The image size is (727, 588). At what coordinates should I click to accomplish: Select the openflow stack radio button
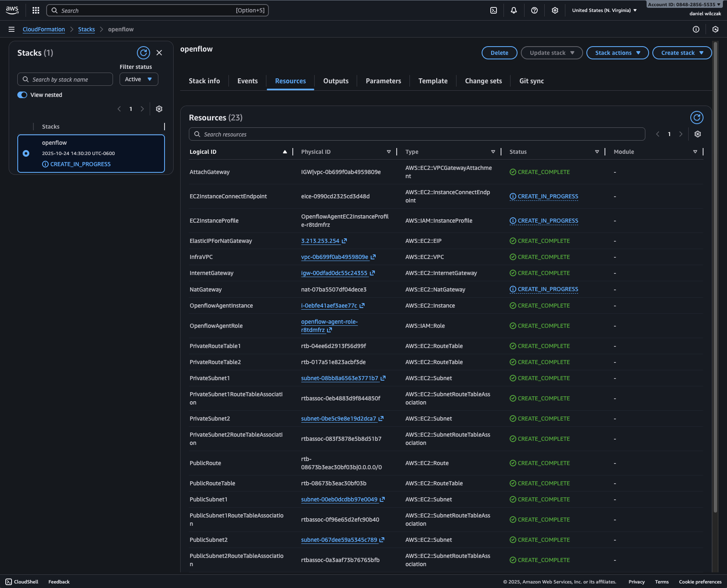click(x=26, y=153)
